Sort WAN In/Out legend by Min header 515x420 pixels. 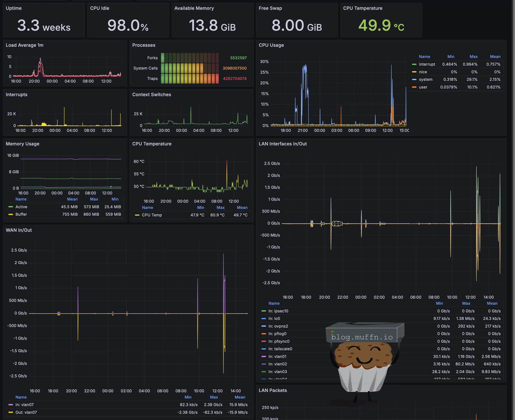[x=188, y=397]
